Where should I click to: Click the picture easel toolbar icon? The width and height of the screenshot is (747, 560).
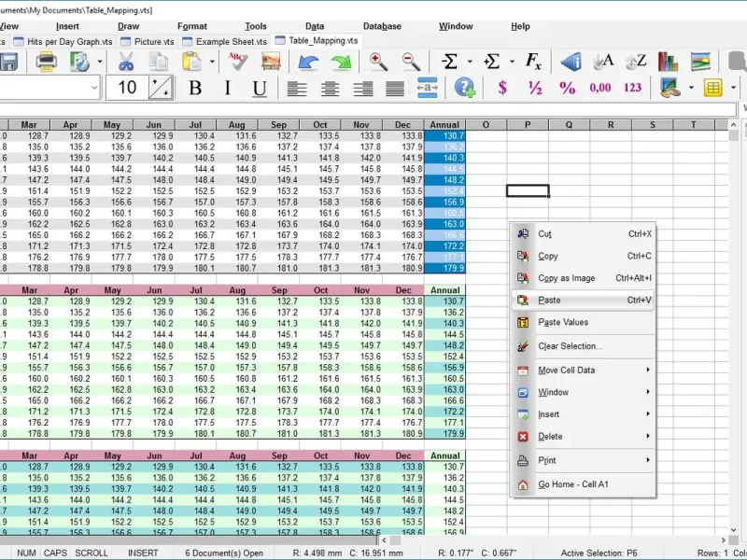(x=271, y=62)
